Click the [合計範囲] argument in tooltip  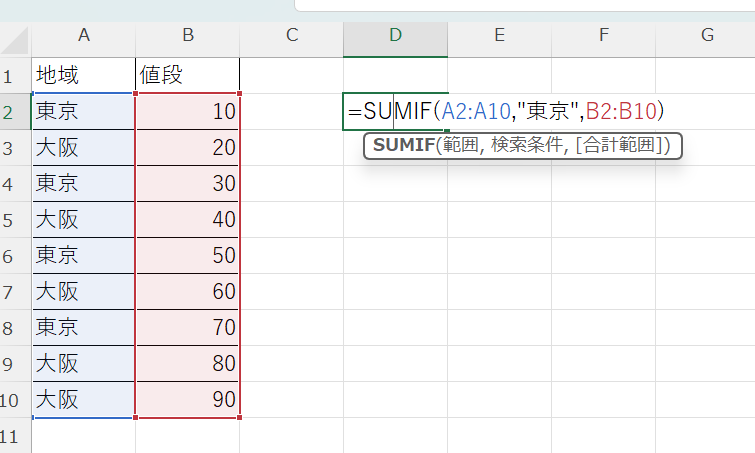(623, 146)
